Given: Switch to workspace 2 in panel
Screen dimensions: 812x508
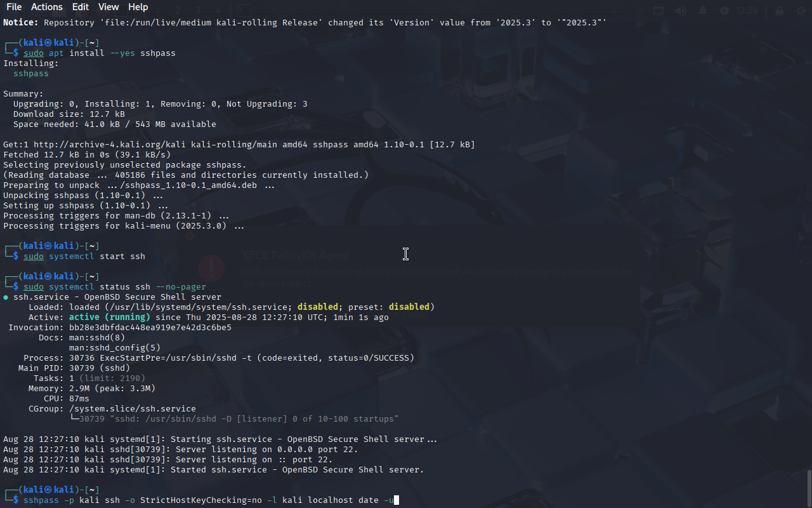Looking at the screenshot, I should [178, 11].
